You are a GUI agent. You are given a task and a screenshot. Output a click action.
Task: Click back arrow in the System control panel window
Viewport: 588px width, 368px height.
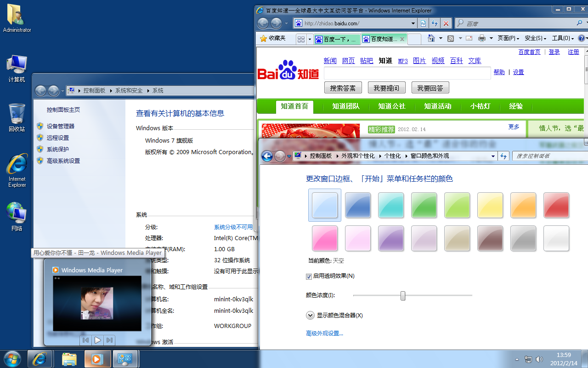coord(40,91)
